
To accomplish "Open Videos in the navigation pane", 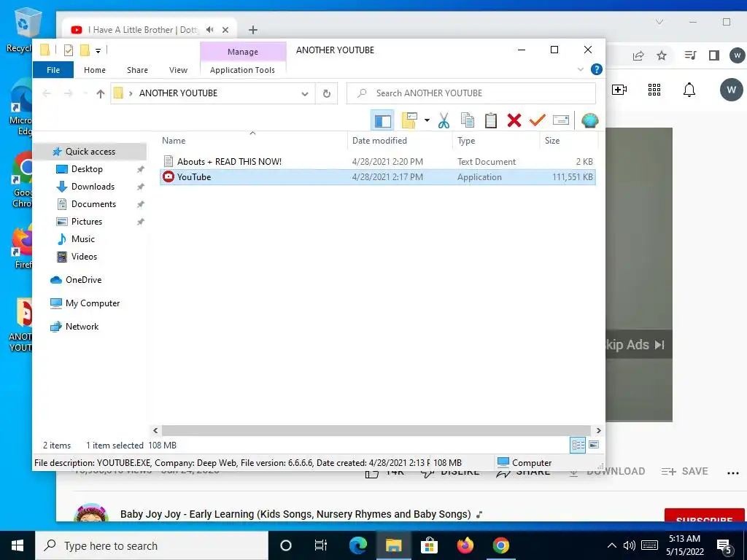I will [x=85, y=257].
